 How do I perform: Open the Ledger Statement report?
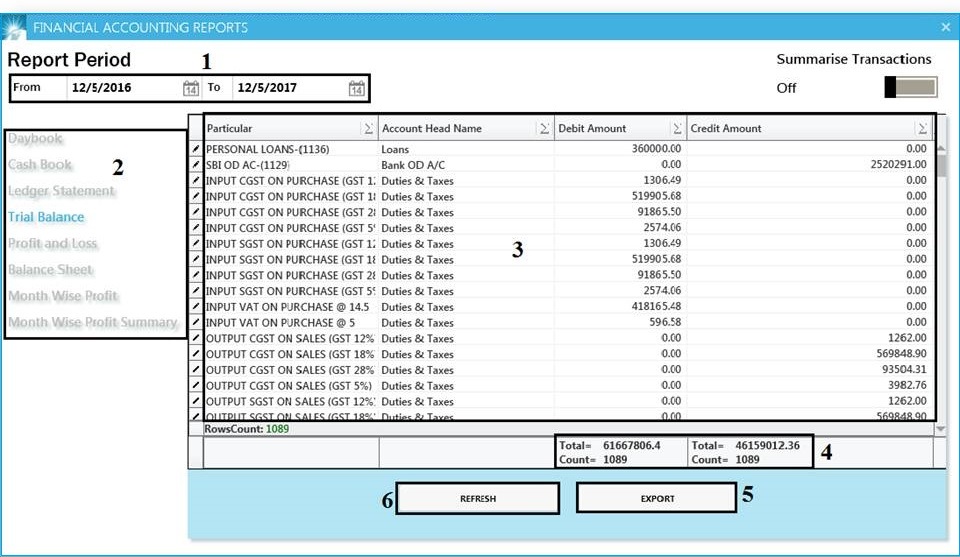(x=61, y=191)
